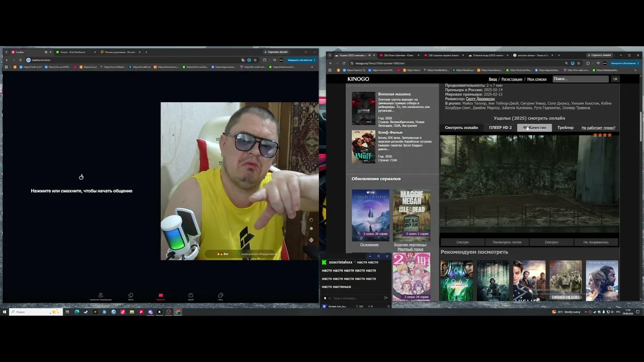Open the Foundation series poster
Screen dimensions: 644x362
coord(371,215)
